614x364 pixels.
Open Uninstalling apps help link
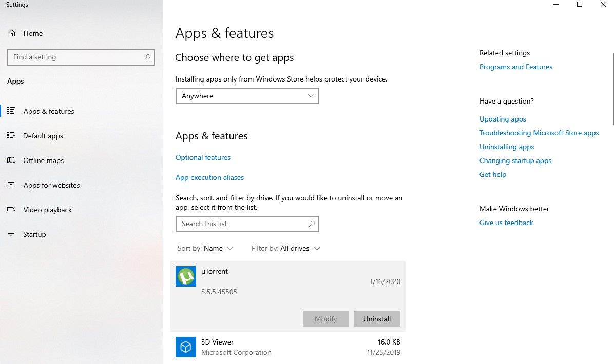506,147
